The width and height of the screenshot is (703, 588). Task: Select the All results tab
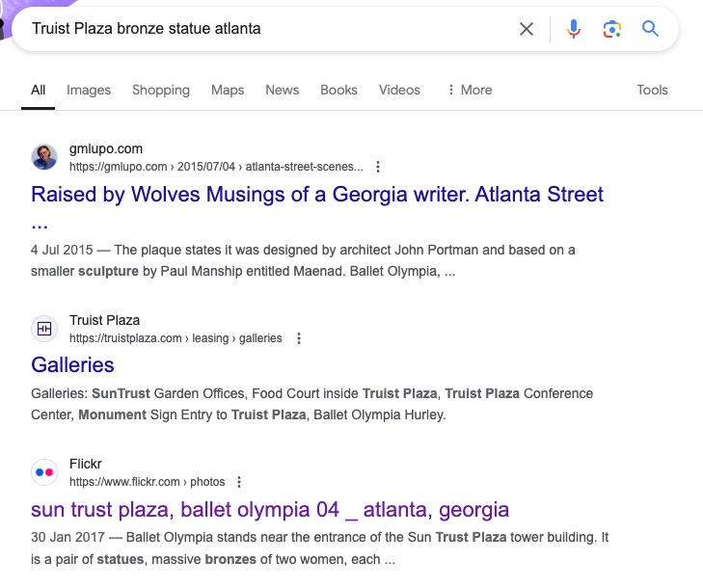[39, 90]
